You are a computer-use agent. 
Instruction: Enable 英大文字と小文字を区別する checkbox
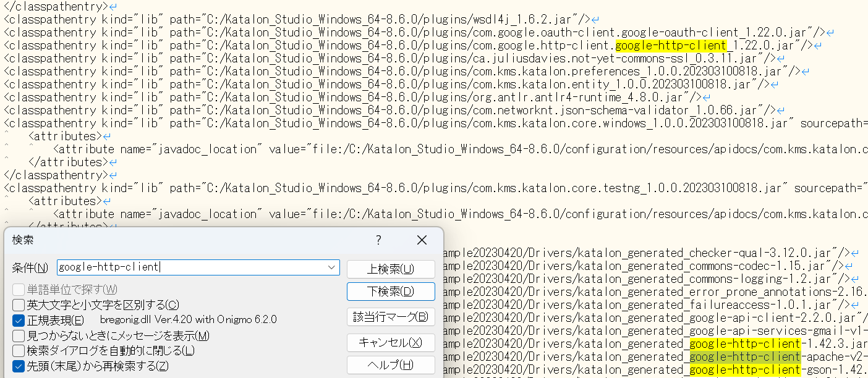tap(19, 304)
